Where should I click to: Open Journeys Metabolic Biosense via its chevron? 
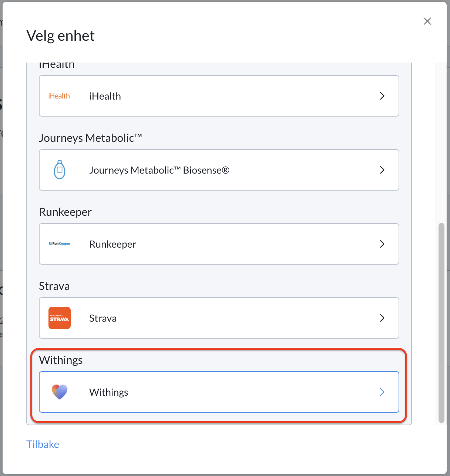(382, 170)
